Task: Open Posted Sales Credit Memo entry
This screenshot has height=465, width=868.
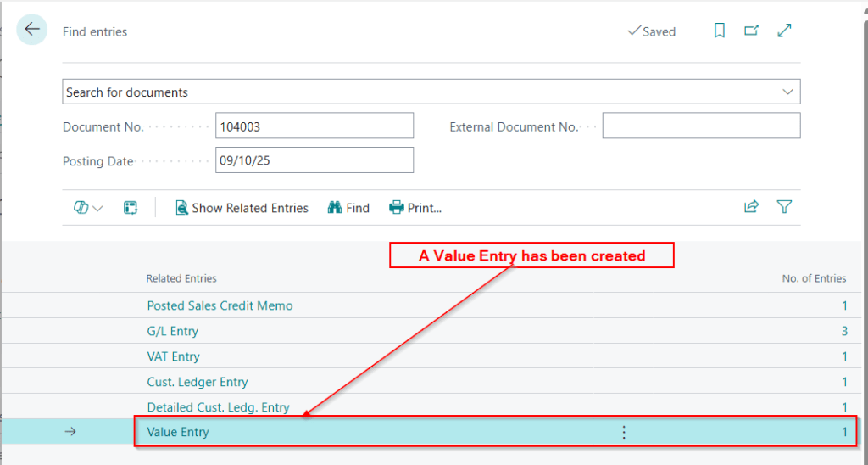Action: 220,305
